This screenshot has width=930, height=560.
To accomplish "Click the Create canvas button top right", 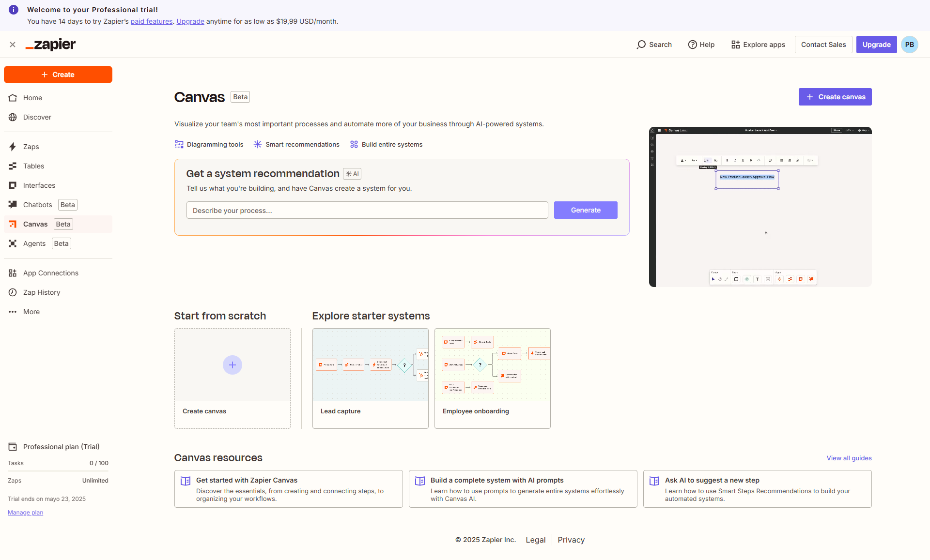I will click(835, 97).
